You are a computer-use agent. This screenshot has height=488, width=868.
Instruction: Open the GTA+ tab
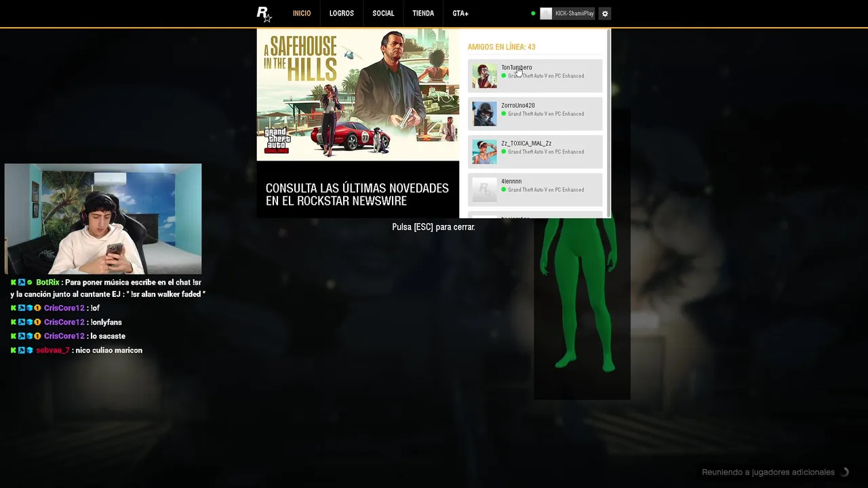460,14
